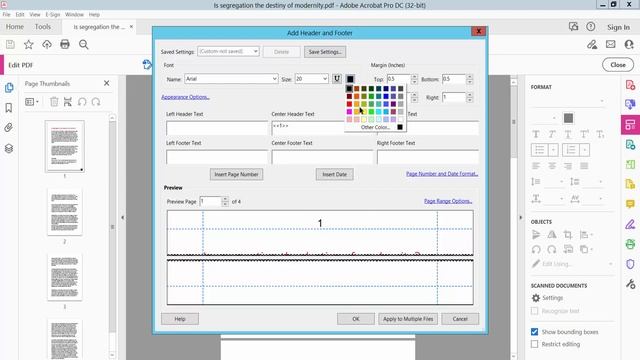Click the Crop icon in Objects section
The height and width of the screenshot is (360, 640).
click(568, 235)
